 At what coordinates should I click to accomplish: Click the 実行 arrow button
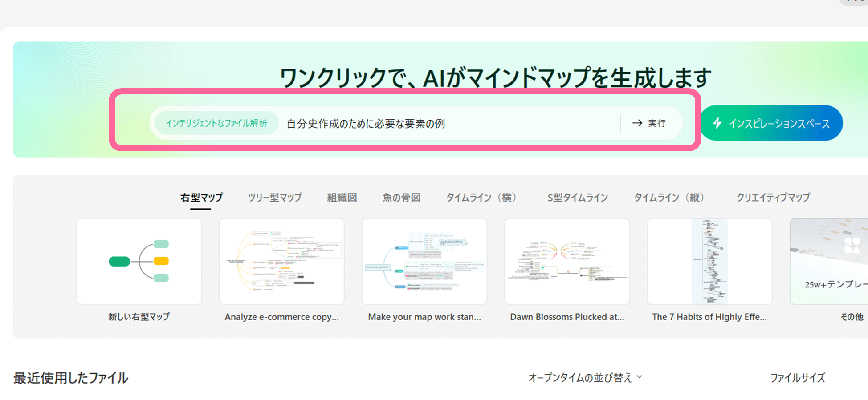pyautogui.click(x=649, y=123)
